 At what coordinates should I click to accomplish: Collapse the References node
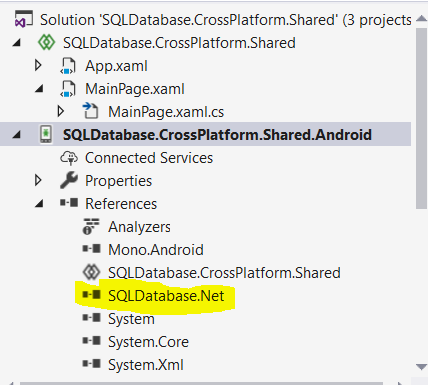[39, 203]
